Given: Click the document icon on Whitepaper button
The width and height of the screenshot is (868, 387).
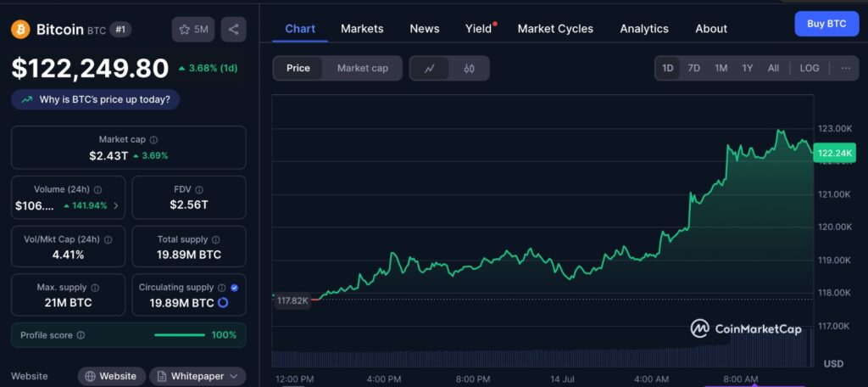Looking at the screenshot, I should (162, 377).
